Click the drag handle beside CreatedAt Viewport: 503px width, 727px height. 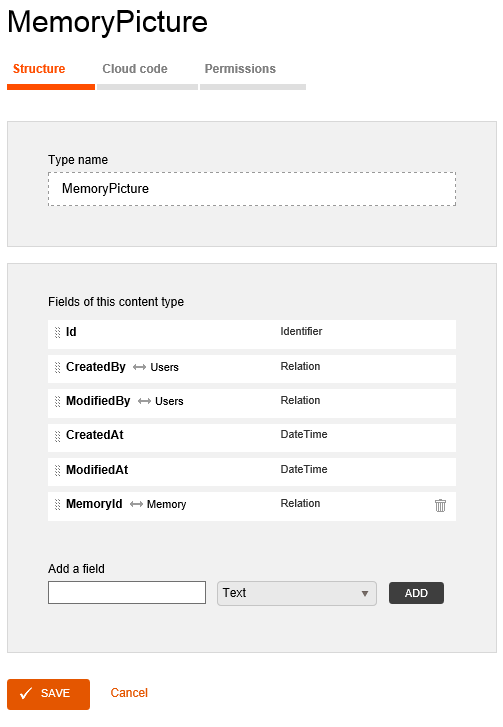pos(57,436)
